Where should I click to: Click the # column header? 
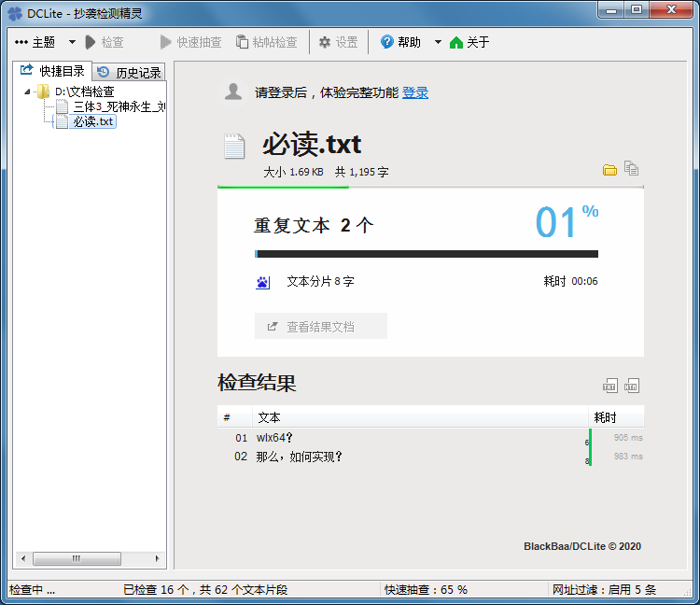pyautogui.click(x=235, y=417)
